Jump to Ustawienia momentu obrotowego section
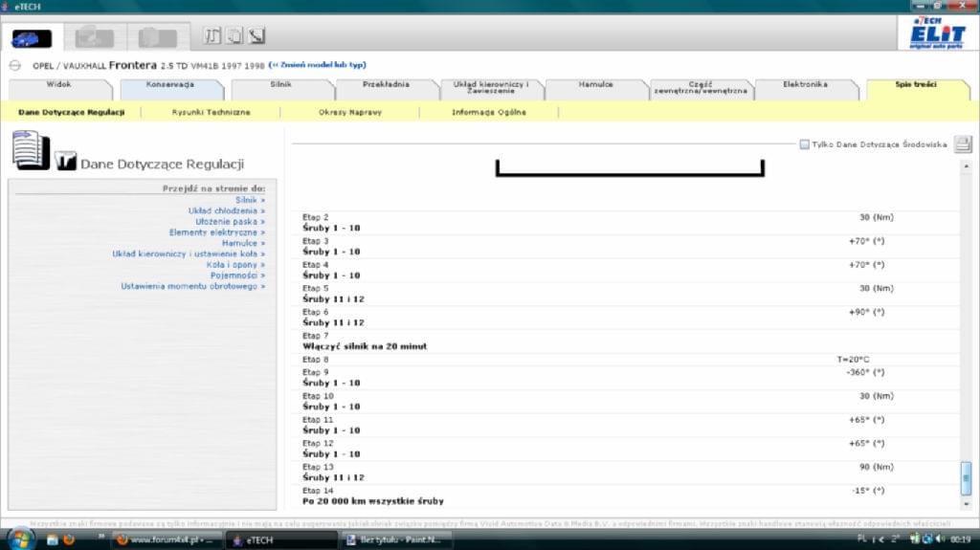 coord(193,286)
